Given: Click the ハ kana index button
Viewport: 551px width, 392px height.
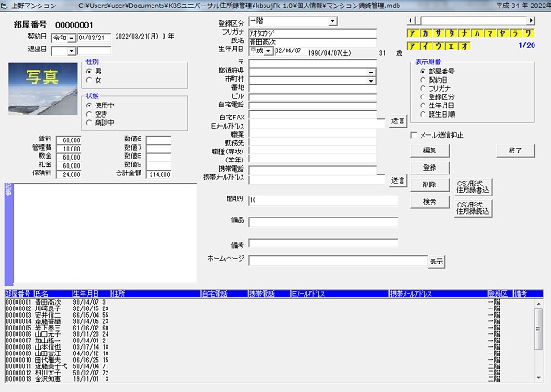Looking at the screenshot, I should 477,31.
